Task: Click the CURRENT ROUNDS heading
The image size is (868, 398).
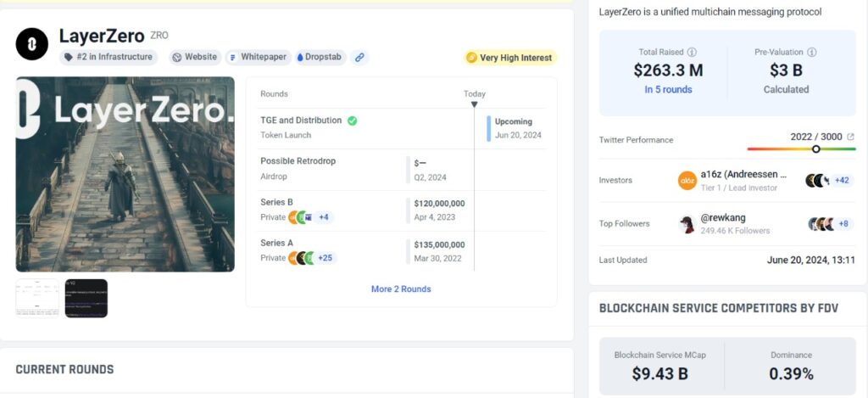Action: tap(64, 370)
